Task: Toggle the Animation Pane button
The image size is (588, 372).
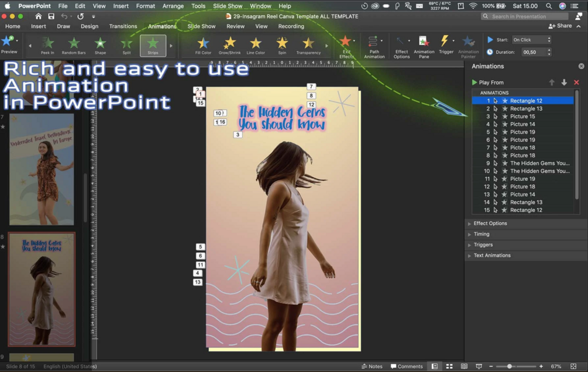Action: coord(424,46)
